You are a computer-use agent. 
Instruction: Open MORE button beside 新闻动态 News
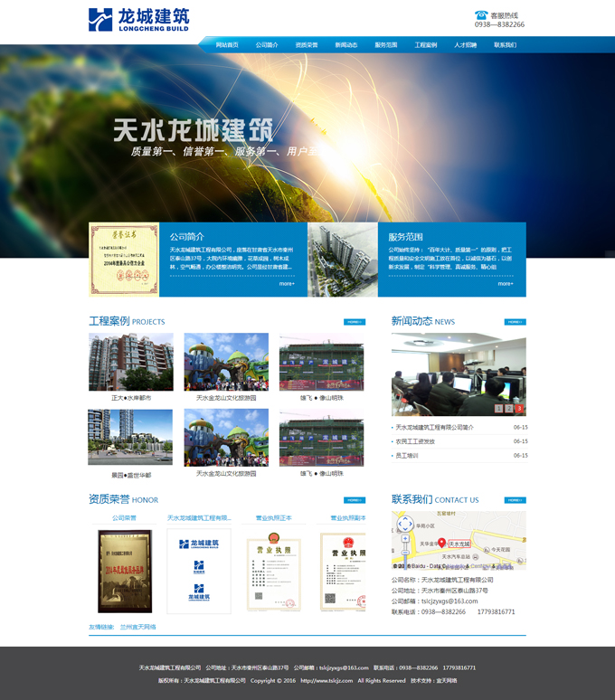click(x=515, y=322)
